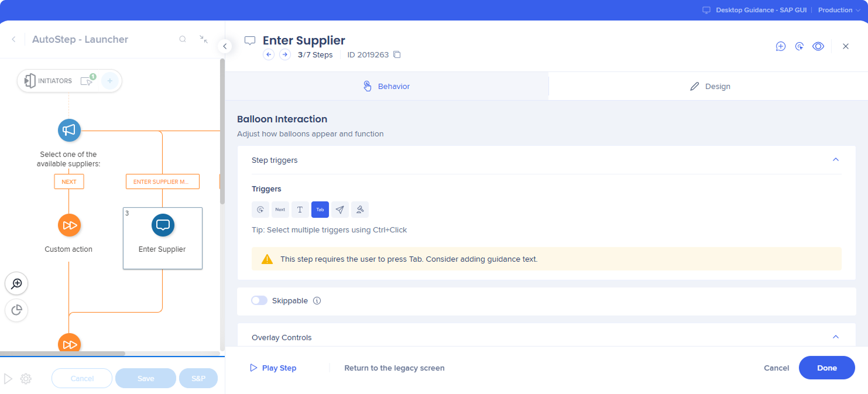Switch to the Design tab
Image resolution: width=868 pixels, height=394 pixels.
click(x=709, y=86)
